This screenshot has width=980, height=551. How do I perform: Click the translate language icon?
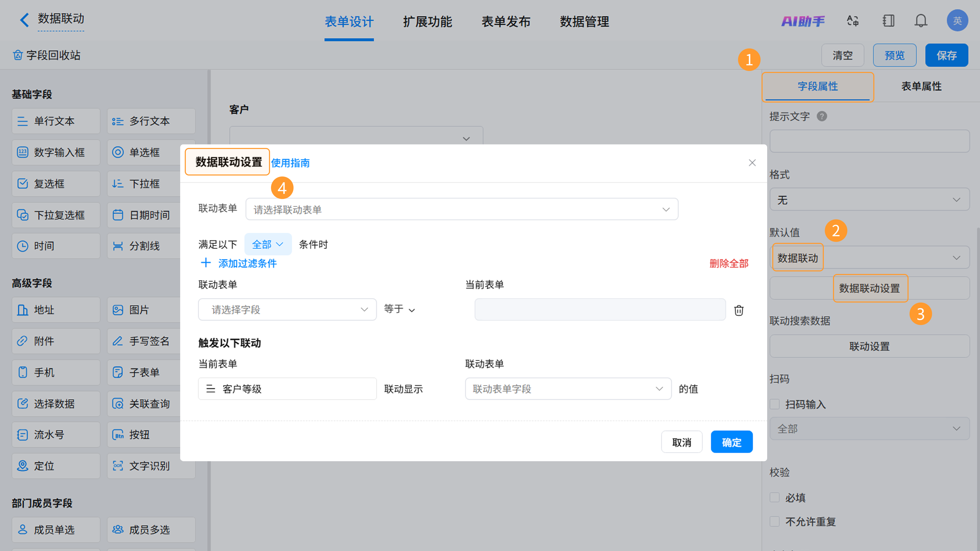tap(853, 20)
